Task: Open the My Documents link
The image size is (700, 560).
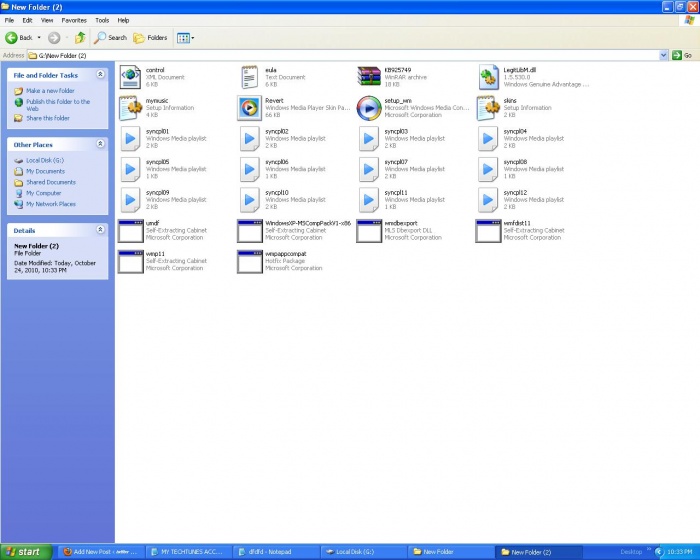Action: tap(45, 171)
